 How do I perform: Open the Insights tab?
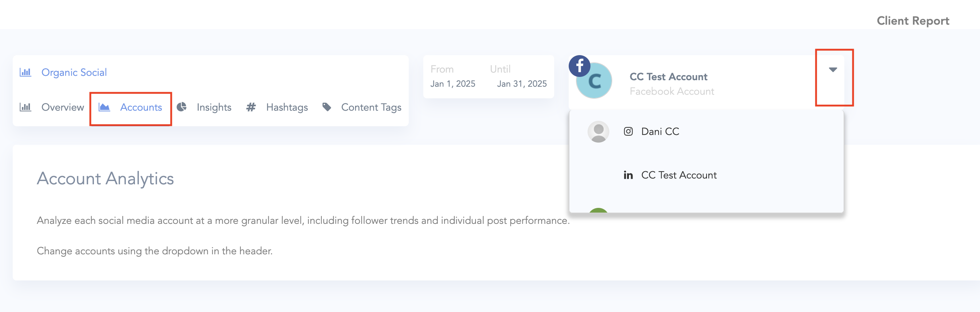pos(214,107)
